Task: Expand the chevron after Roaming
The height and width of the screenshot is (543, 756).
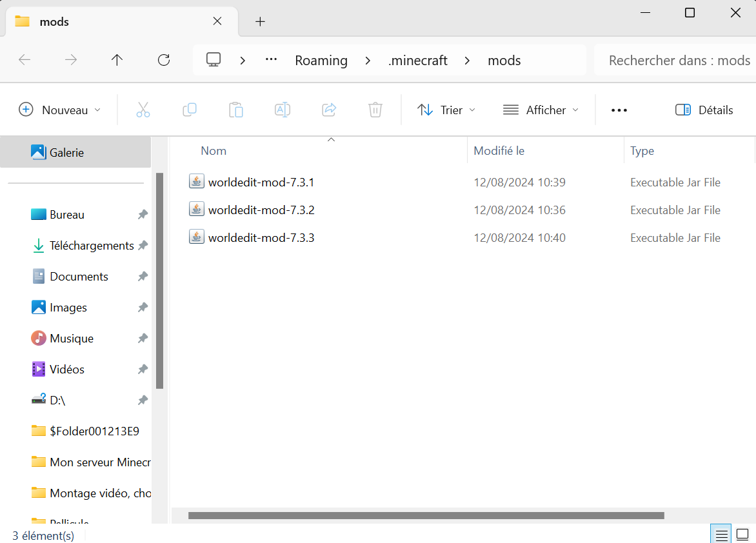Action: (x=368, y=60)
